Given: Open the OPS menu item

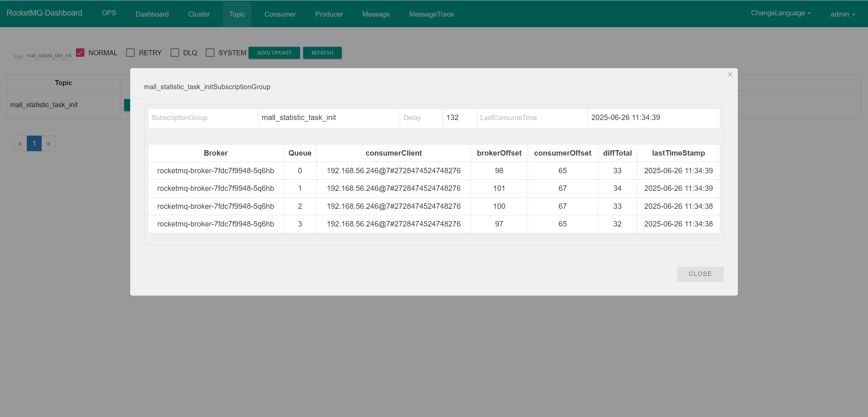Looking at the screenshot, I should [x=109, y=13].
